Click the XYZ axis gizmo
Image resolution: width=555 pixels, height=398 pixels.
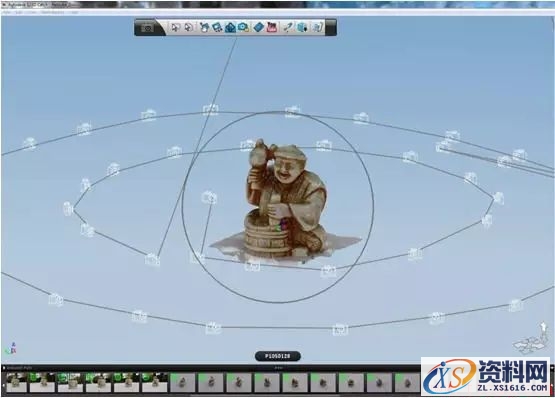pyautogui.click(x=11, y=348)
